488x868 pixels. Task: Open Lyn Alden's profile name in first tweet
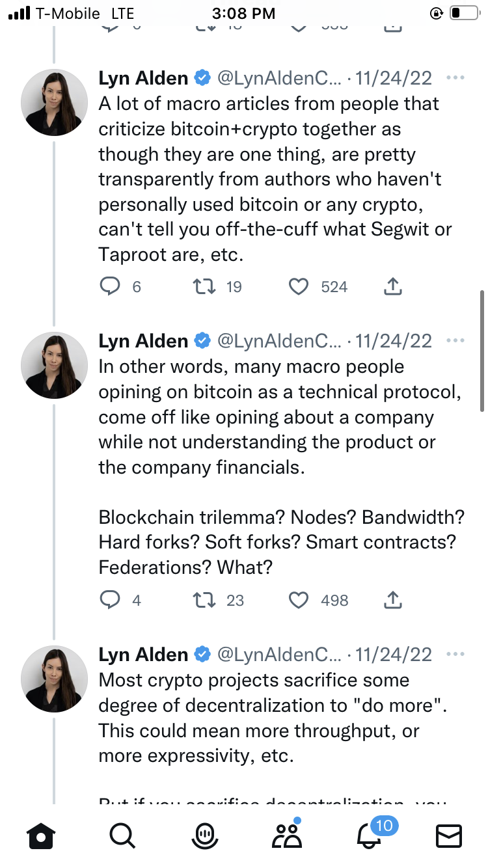pyautogui.click(x=143, y=78)
